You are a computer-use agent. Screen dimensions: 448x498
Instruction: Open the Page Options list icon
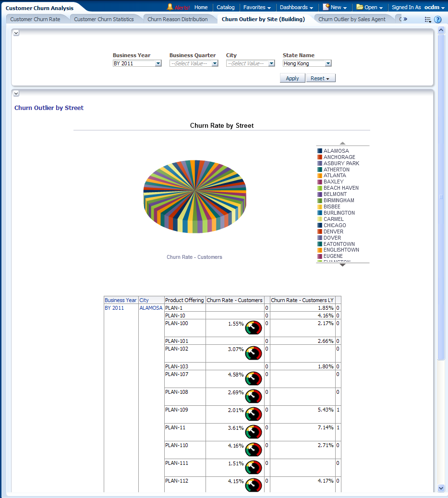tap(428, 20)
